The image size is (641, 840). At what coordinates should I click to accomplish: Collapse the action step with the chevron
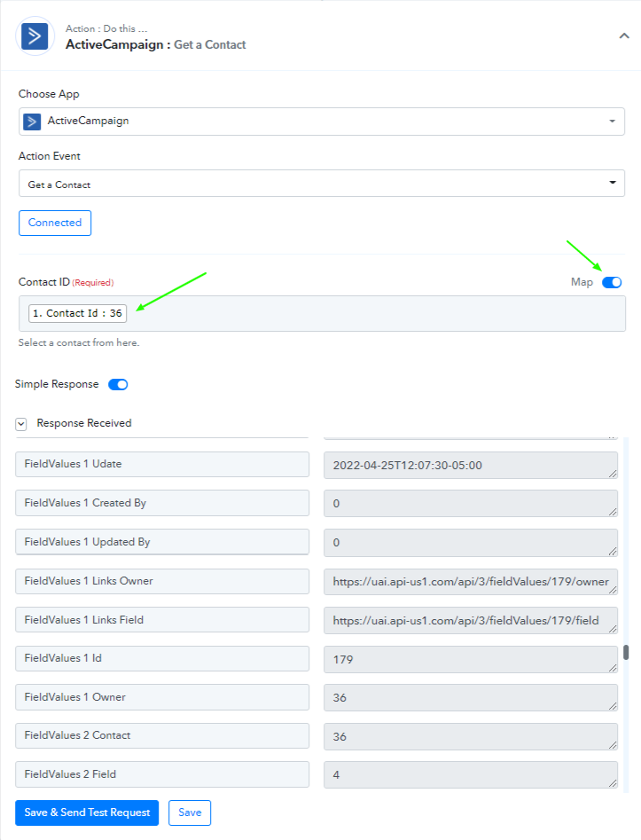point(624,35)
